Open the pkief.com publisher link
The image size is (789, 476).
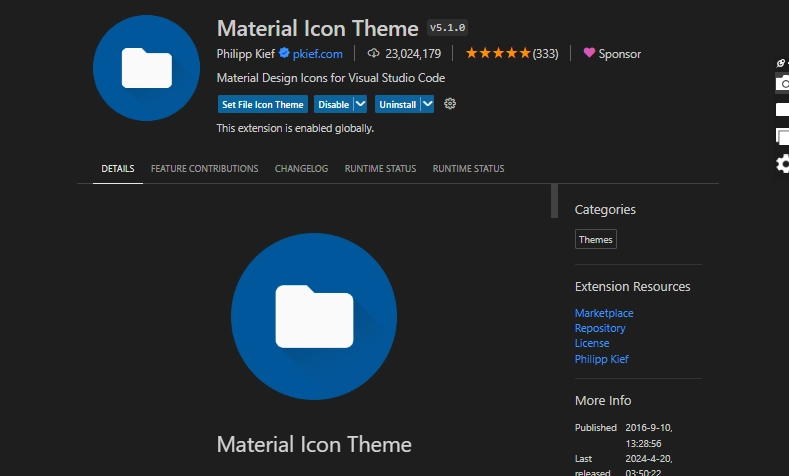(318, 54)
